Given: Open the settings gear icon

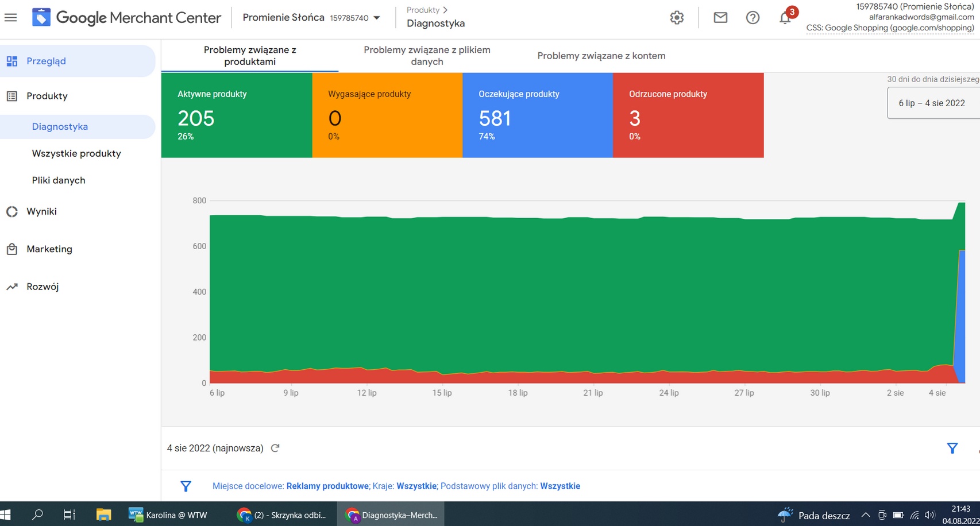Looking at the screenshot, I should click(677, 18).
